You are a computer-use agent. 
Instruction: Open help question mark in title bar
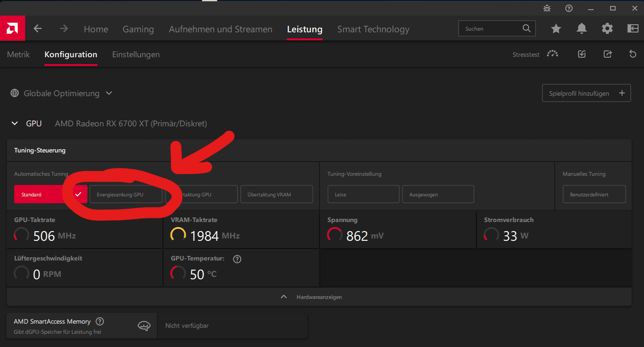[568, 8]
